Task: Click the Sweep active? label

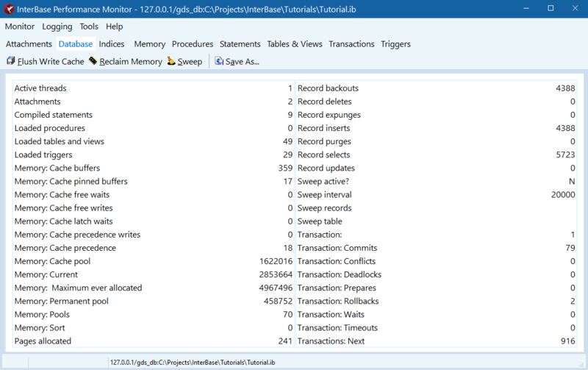Action: pos(323,181)
